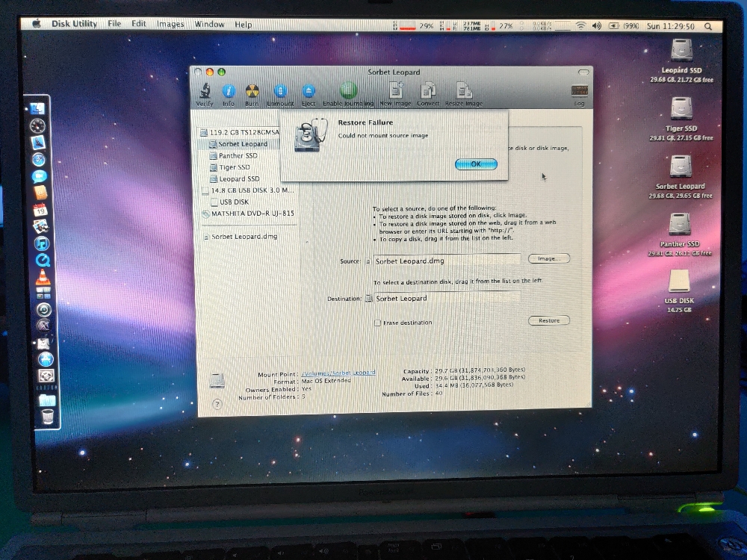Screen dimensions: 747x560
Task: Open Time Machine from the Dock
Action: [x=44, y=310]
